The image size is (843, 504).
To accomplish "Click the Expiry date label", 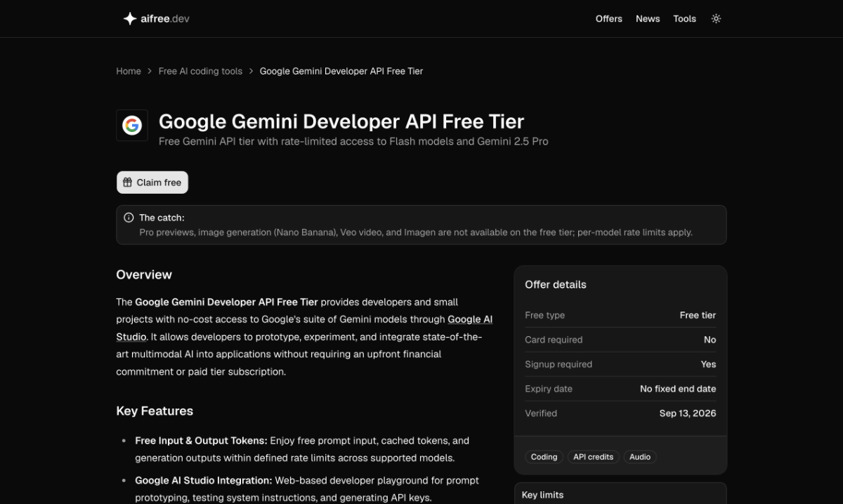I will (549, 389).
